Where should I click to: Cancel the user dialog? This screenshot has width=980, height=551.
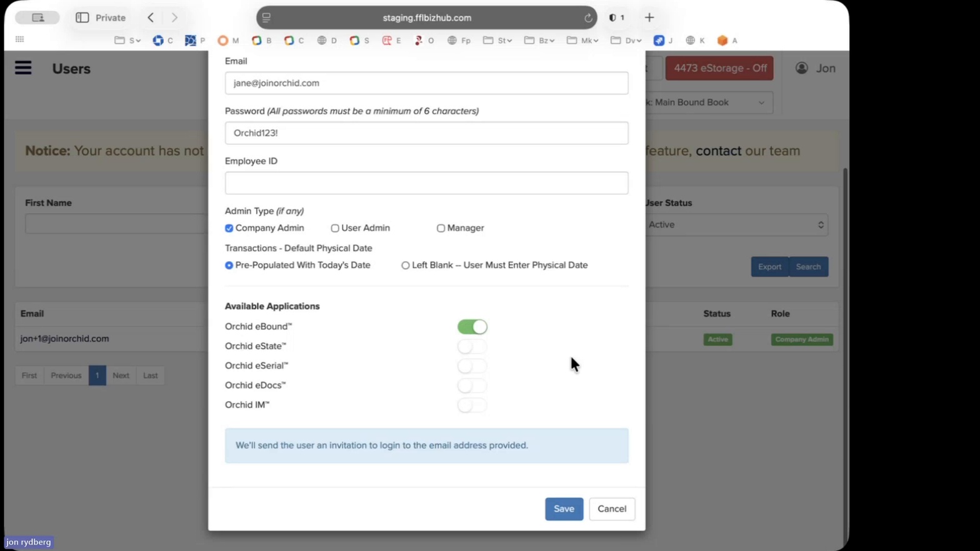(612, 509)
